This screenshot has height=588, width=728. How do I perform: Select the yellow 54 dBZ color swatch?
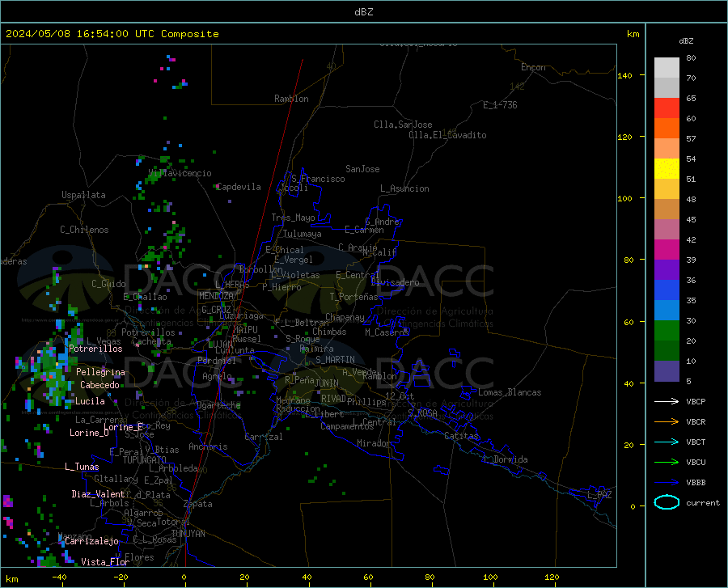[x=667, y=169]
